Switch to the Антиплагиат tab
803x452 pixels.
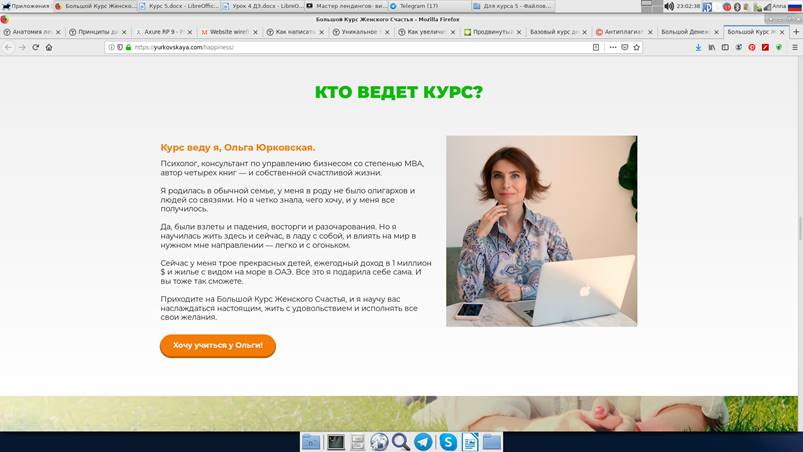[x=624, y=32]
